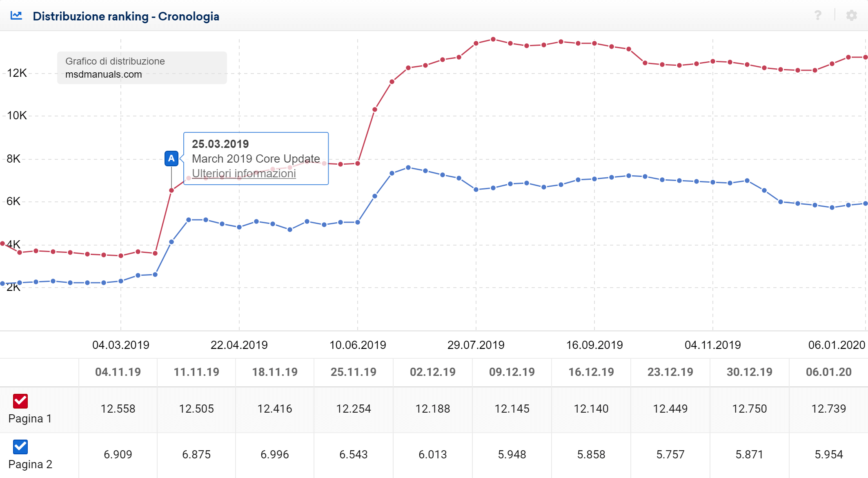Click the 10.06.2019 axis date label

click(x=358, y=345)
